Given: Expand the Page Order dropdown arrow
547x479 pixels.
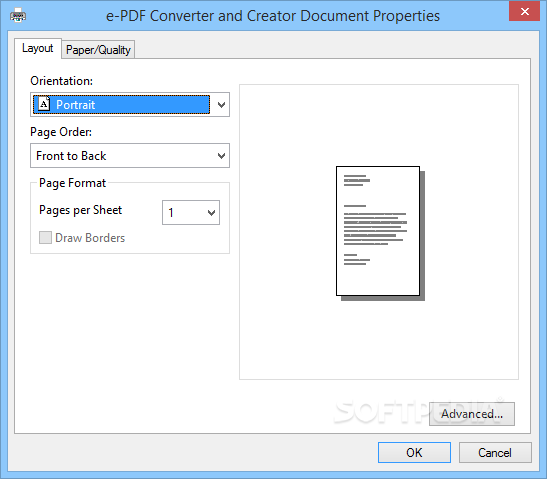Looking at the screenshot, I should (221, 156).
